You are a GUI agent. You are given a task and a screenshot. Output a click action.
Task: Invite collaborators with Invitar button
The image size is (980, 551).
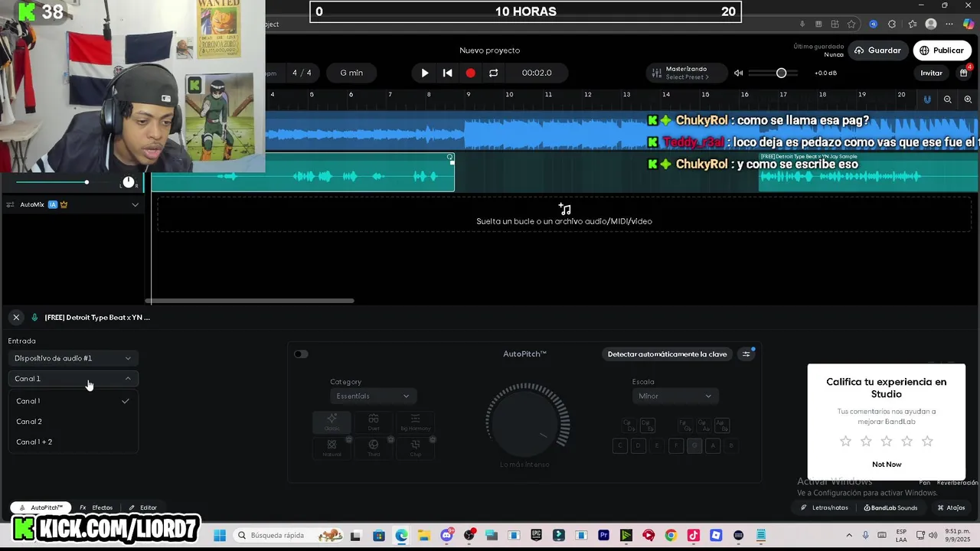[x=931, y=73]
